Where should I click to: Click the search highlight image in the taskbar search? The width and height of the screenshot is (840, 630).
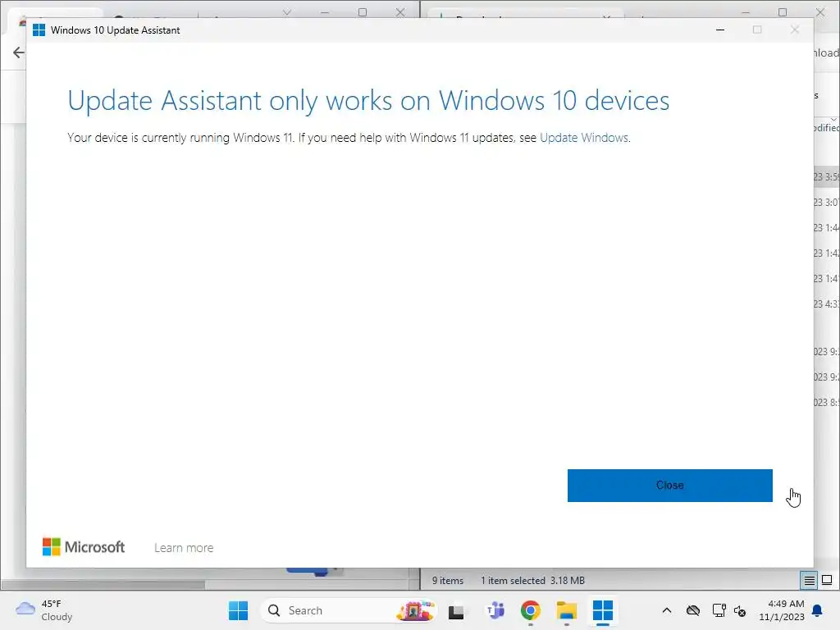click(415, 610)
